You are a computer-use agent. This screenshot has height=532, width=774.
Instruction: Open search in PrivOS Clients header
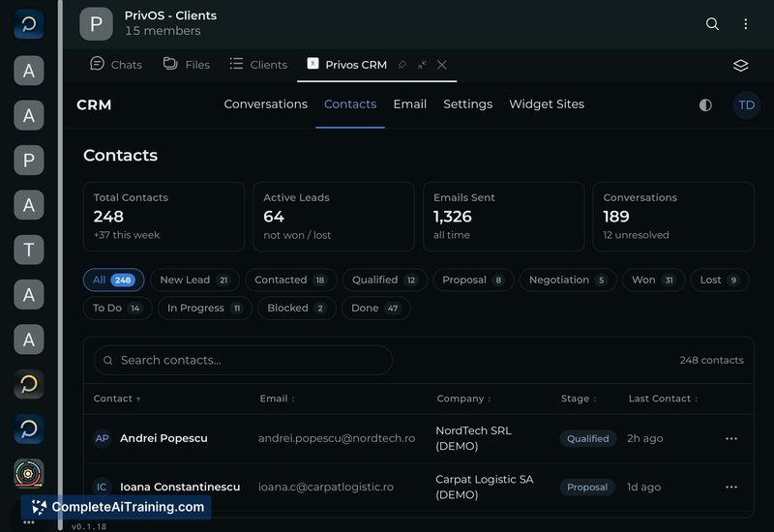(712, 23)
